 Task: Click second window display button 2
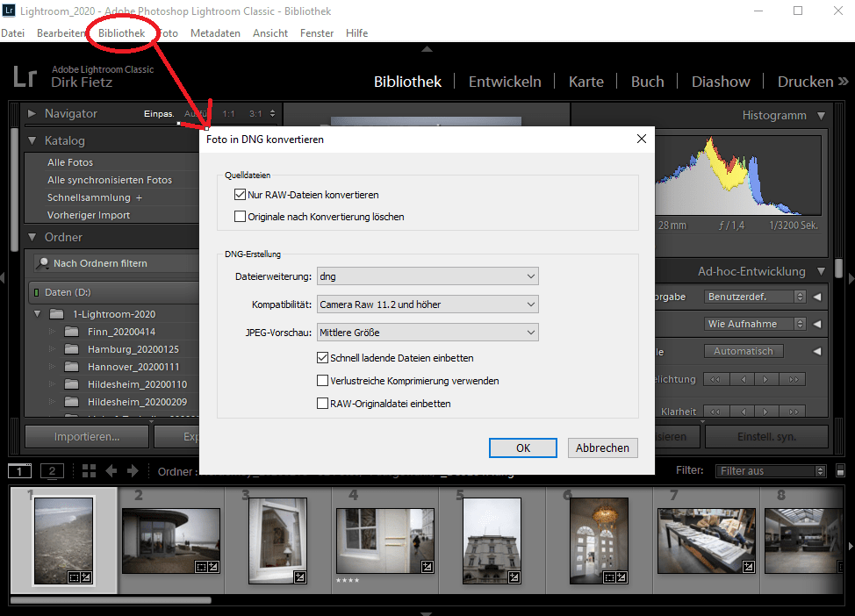tap(53, 471)
